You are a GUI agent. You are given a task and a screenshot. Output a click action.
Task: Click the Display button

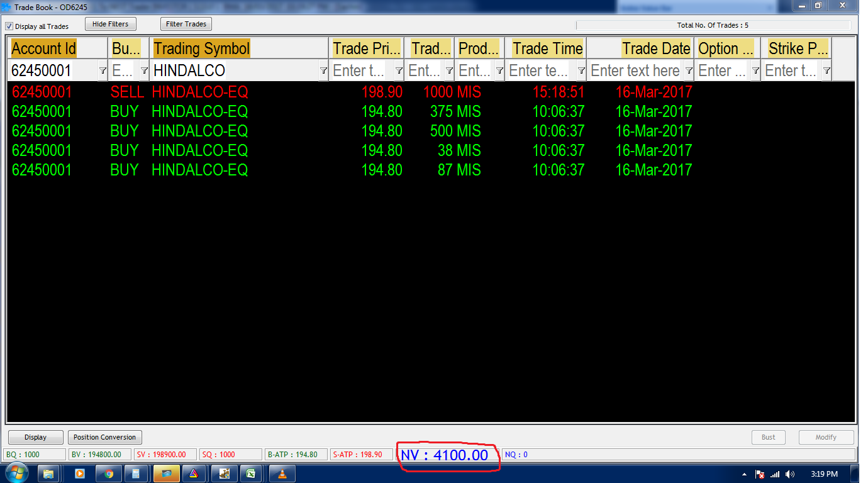pyautogui.click(x=36, y=437)
